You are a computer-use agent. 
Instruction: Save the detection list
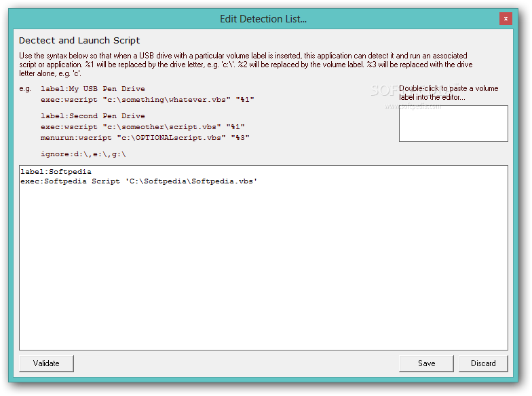pyautogui.click(x=426, y=363)
